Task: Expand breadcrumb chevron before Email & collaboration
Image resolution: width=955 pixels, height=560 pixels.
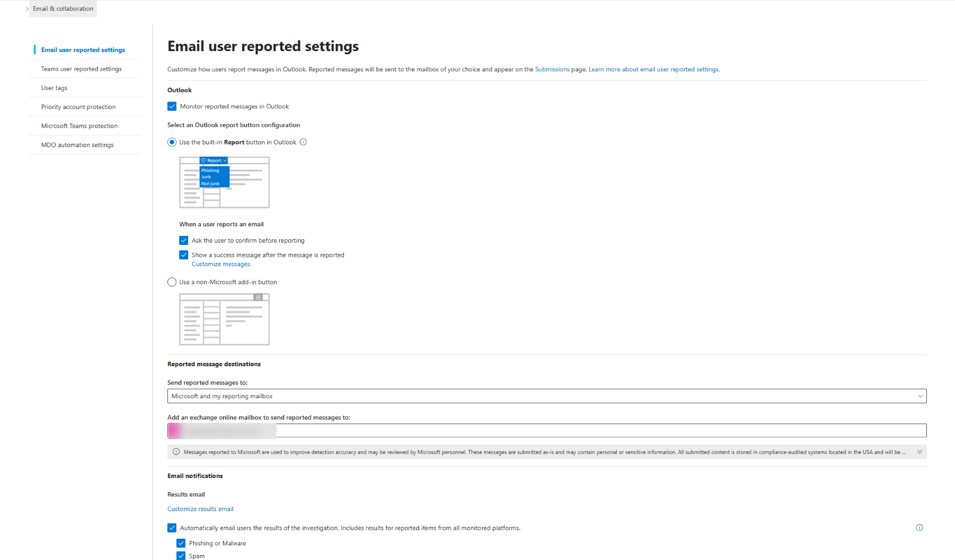Action: tap(27, 9)
